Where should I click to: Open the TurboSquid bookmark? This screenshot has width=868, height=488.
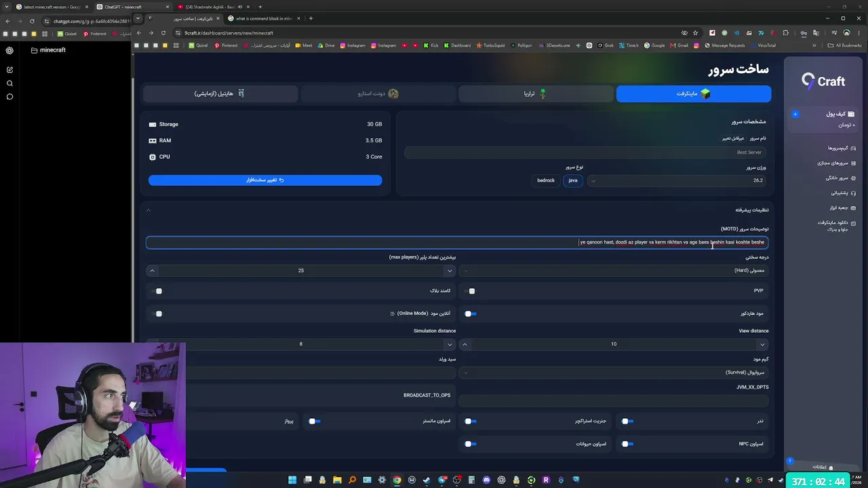tap(490, 45)
